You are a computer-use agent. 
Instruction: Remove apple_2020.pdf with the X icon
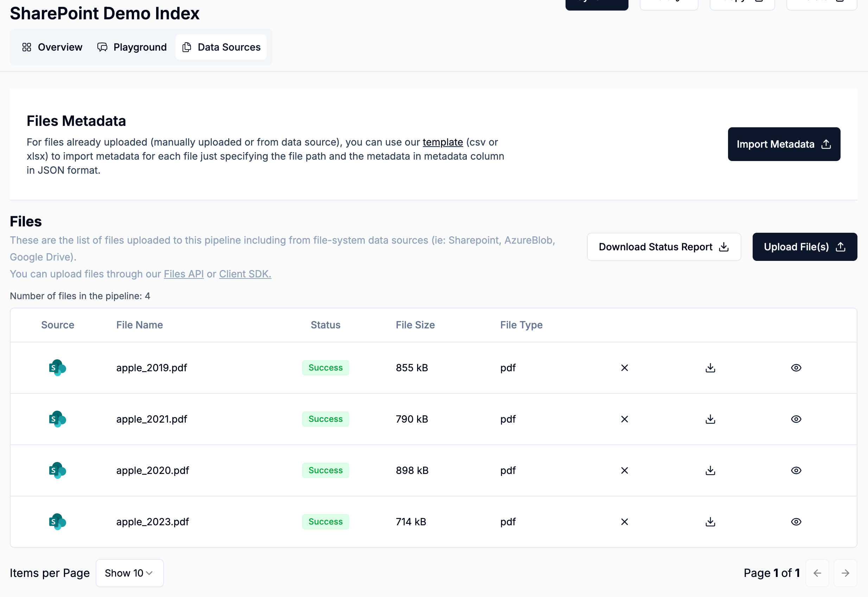(624, 470)
